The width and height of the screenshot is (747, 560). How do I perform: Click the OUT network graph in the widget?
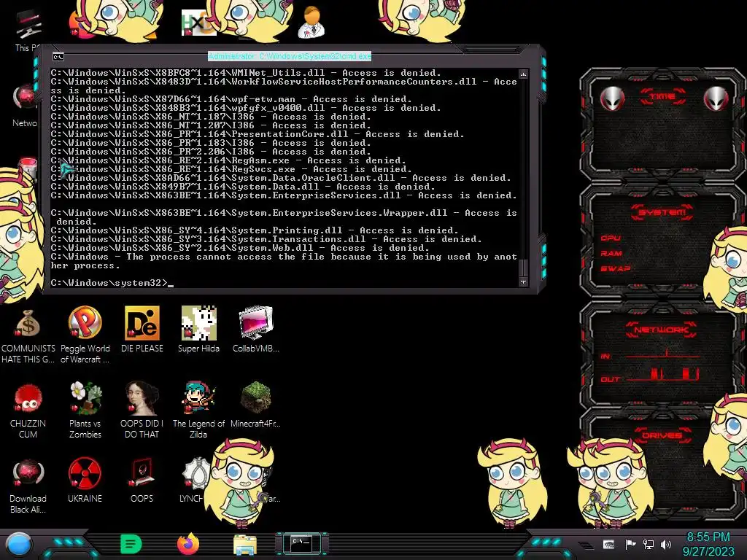click(663, 374)
